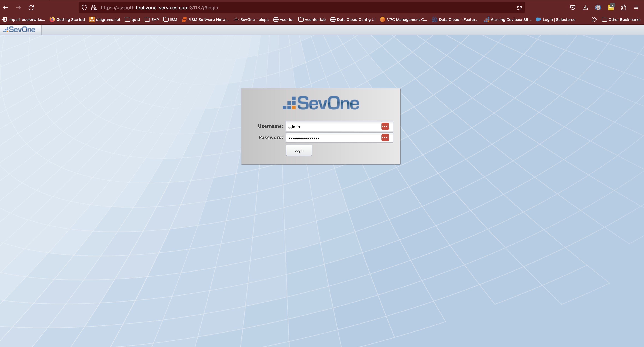Click the browser address bar URL
The width and height of the screenshot is (644, 347).
[159, 7]
